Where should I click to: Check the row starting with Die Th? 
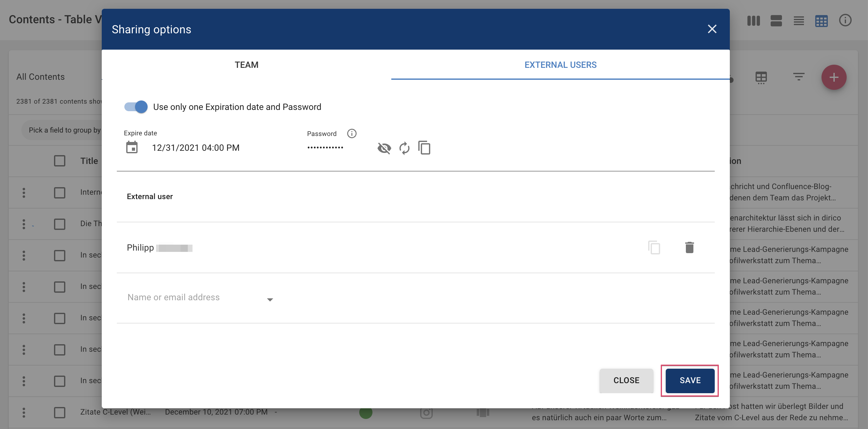coord(60,224)
